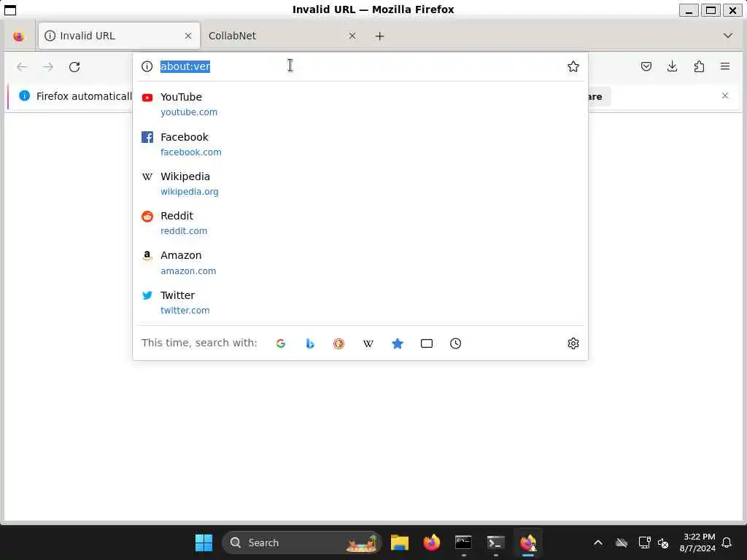Click the YouTube favicon in suggestions
The image size is (747, 560).
point(147,98)
